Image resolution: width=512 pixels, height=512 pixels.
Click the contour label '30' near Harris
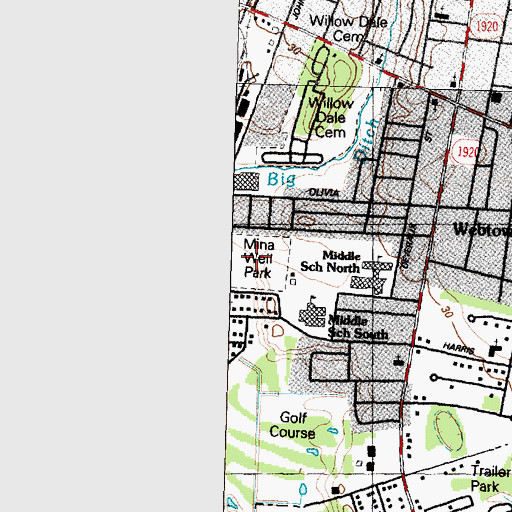tap(447, 312)
